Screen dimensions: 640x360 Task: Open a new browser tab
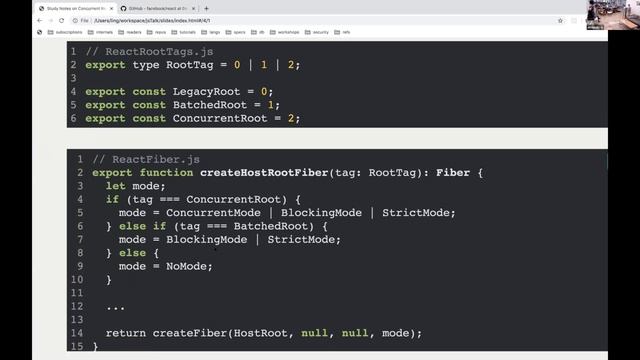point(207,9)
